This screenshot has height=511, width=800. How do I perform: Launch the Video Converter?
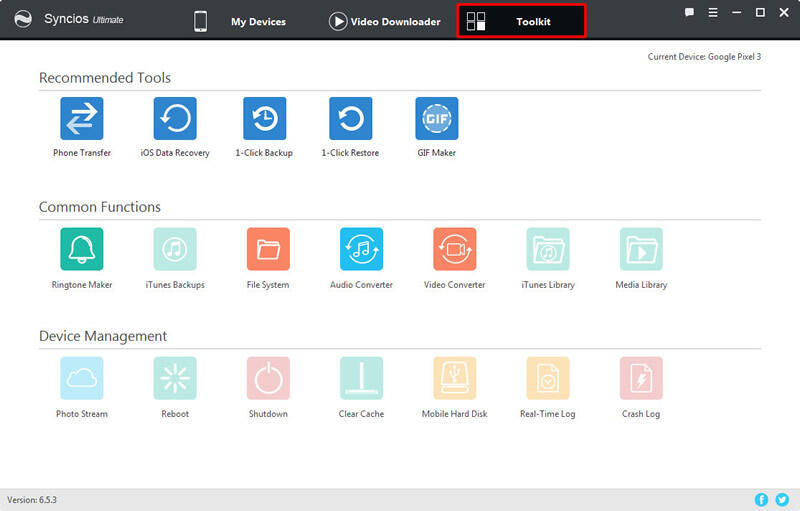point(454,249)
